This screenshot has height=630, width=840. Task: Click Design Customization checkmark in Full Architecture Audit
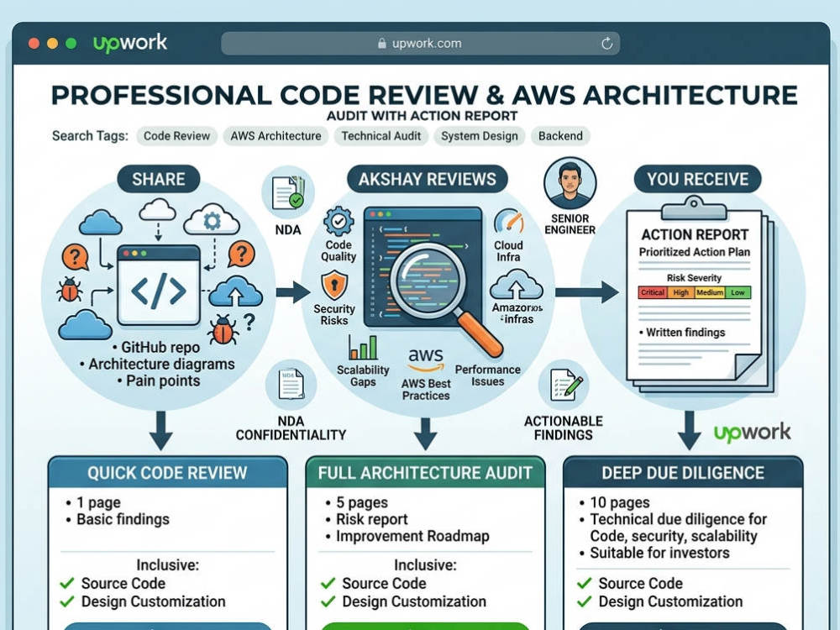click(328, 601)
